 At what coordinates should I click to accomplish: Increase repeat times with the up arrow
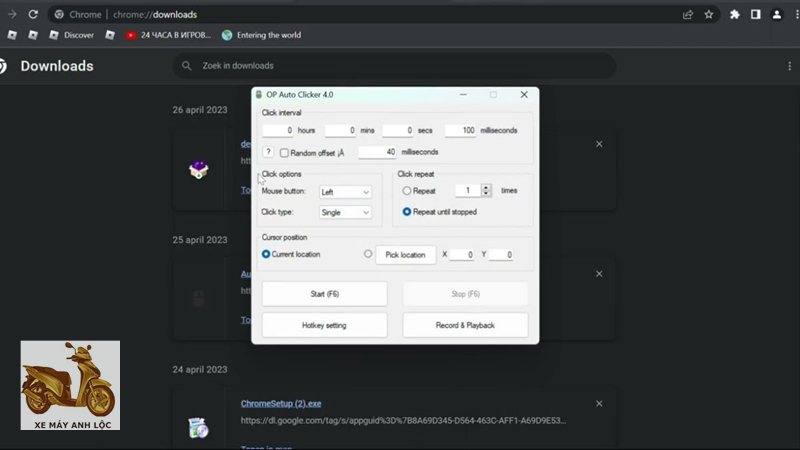(486, 187)
